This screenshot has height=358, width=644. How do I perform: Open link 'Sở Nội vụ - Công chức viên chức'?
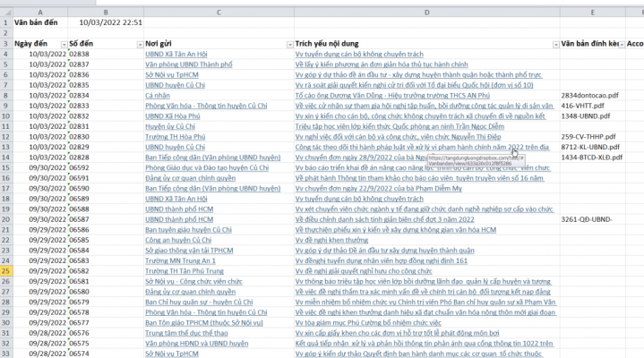pyautogui.click(x=193, y=281)
